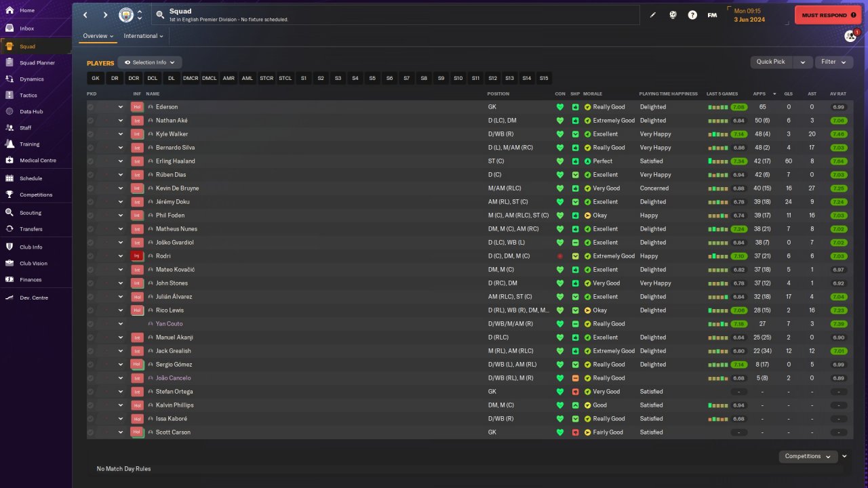Open Club Vision page

34,264
